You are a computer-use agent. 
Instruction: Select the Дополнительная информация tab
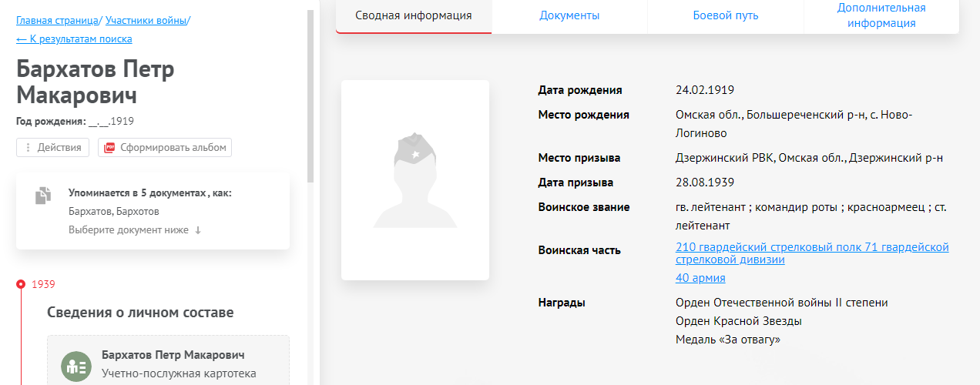click(x=881, y=16)
